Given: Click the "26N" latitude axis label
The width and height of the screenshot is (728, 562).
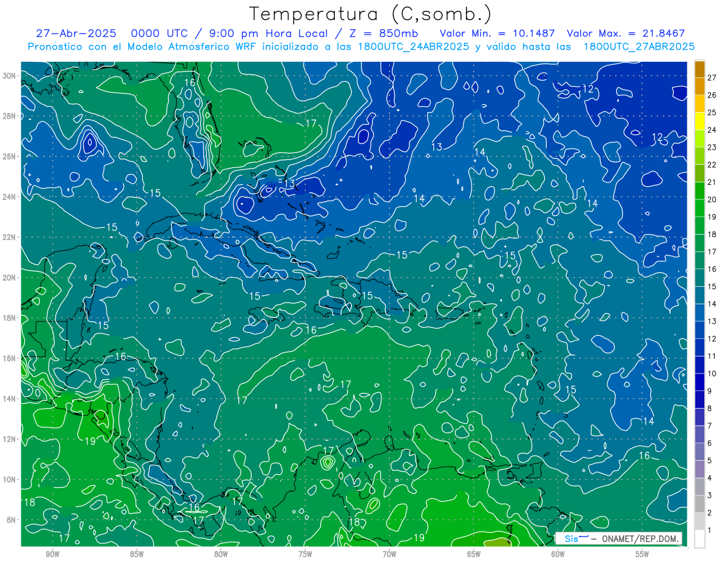Looking at the screenshot, I should pyautogui.click(x=8, y=156).
